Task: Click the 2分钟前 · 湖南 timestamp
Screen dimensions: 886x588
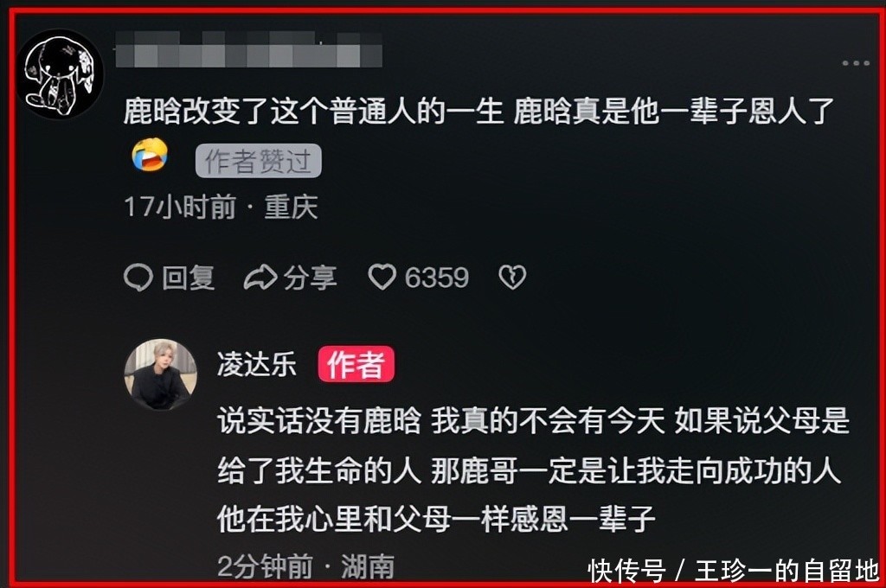Action: [x=305, y=566]
